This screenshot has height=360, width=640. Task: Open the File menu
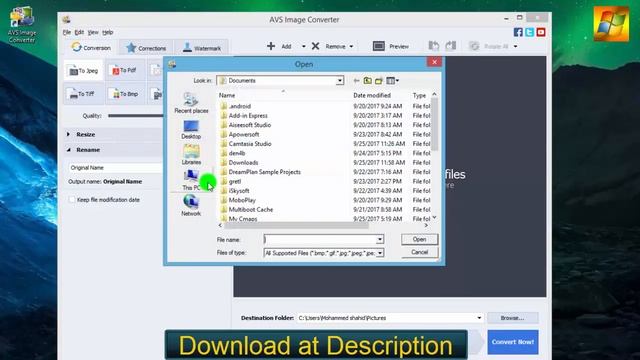point(67,32)
